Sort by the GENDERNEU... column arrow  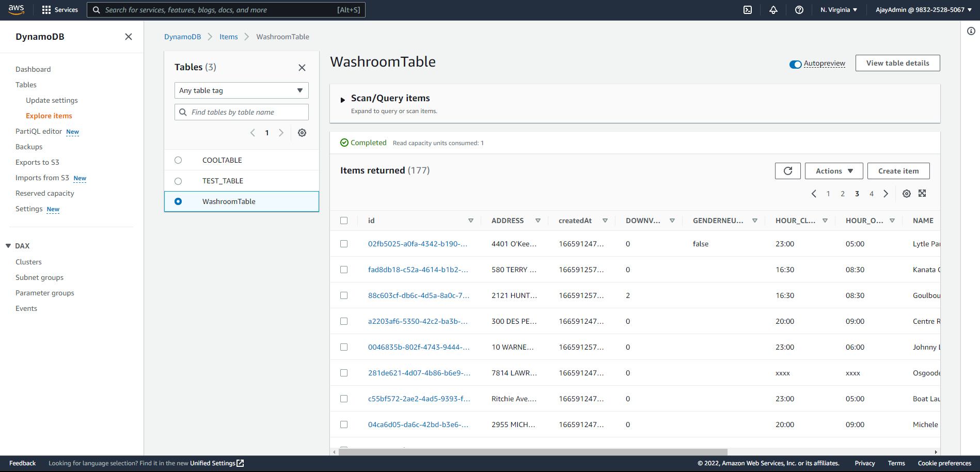(x=755, y=221)
